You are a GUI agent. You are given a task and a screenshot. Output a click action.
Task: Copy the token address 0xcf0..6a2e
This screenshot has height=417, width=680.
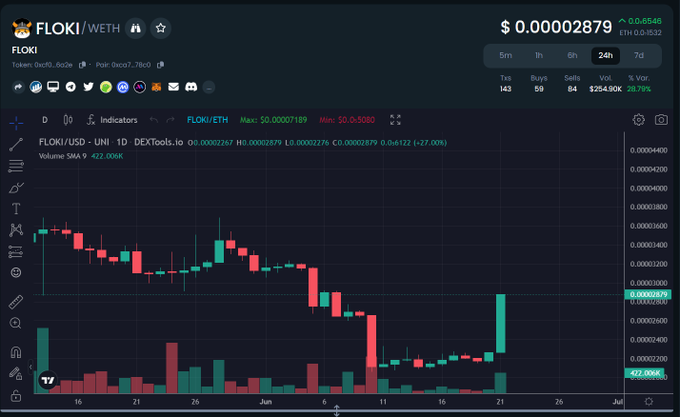pos(82,65)
